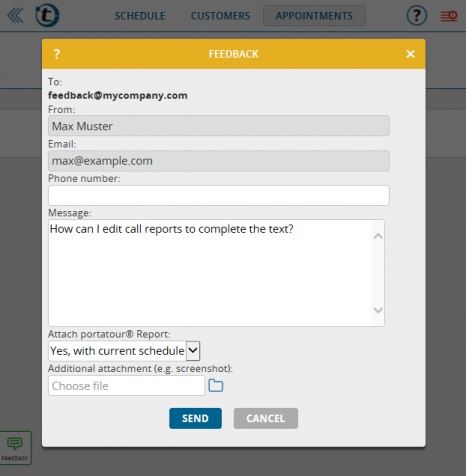Click the dialog help question mark

click(57, 54)
